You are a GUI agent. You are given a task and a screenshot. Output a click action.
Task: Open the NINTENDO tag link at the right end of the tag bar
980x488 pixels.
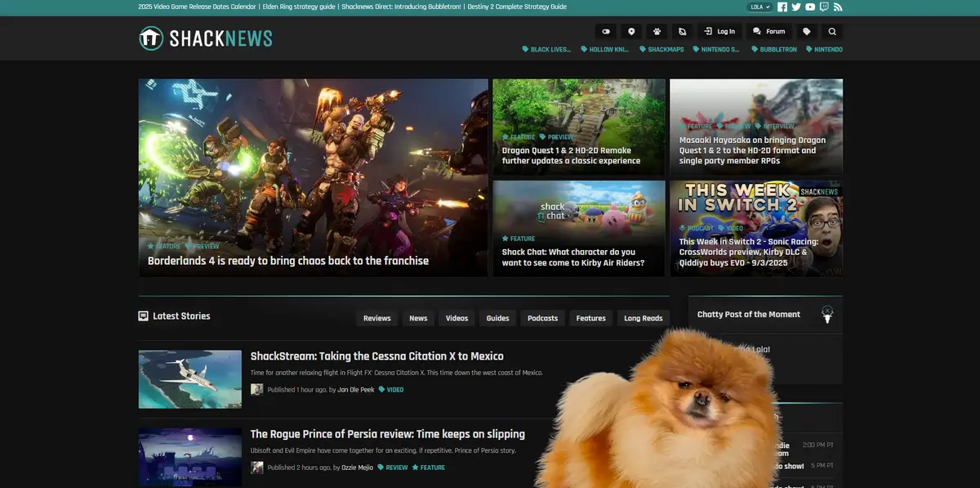[824, 50]
